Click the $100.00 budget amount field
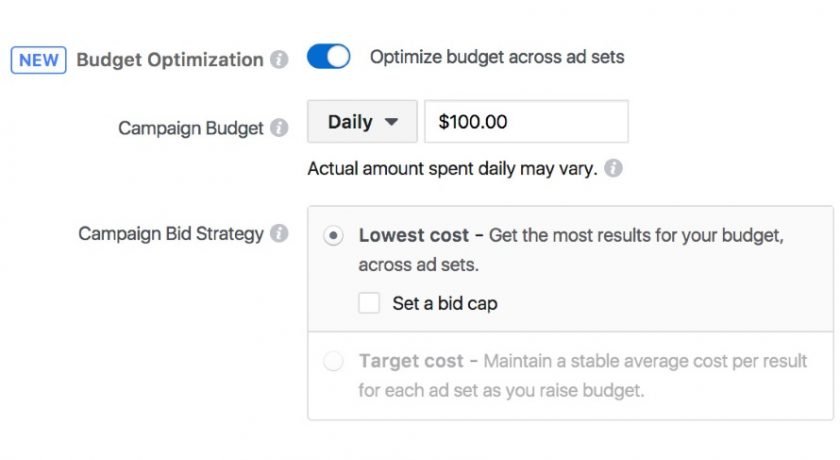 coord(526,122)
